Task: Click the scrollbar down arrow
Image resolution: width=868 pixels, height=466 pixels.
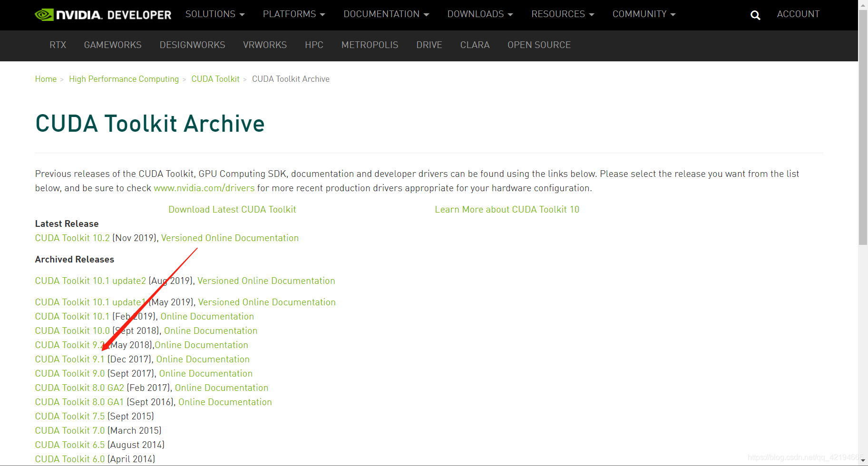Action: tap(863, 461)
